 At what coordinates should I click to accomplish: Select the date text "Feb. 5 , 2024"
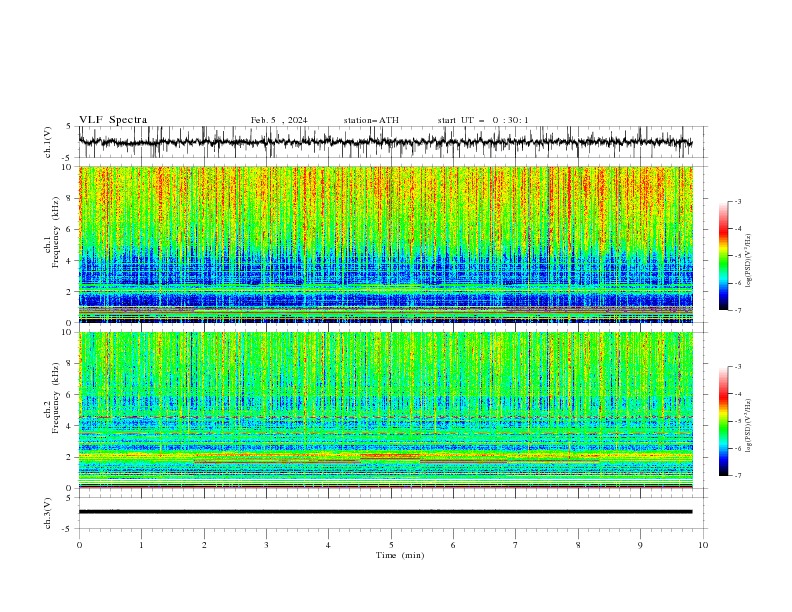279,120
